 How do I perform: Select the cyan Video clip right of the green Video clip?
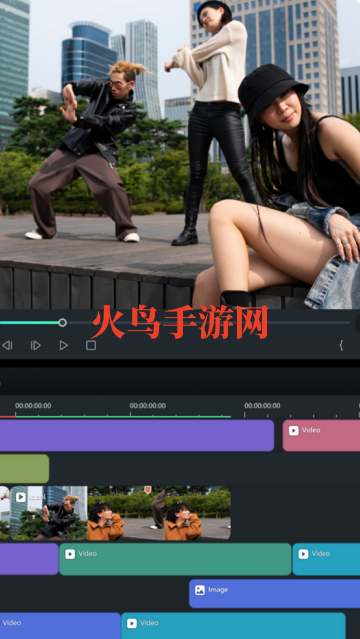click(x=326, y=559)
